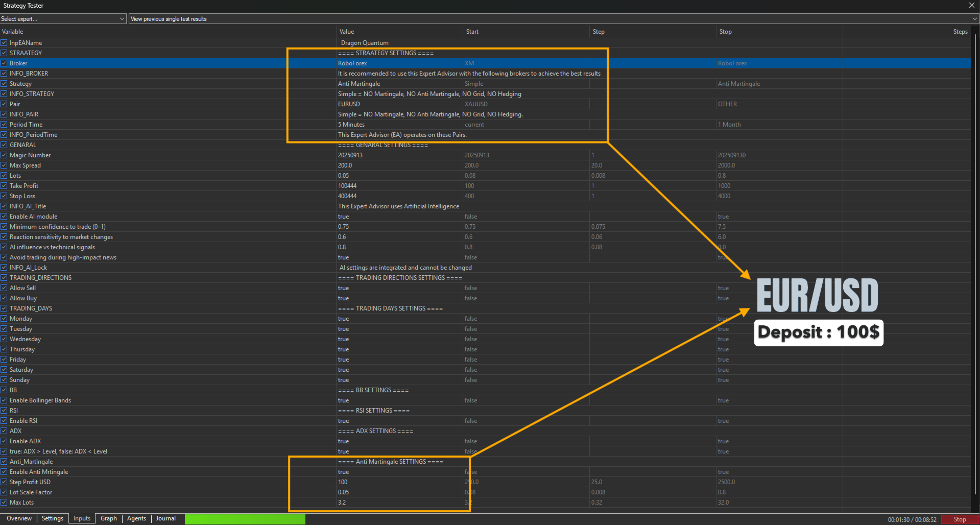Click the Take Profit value '100444'
Viewport: 980px width, 525px height.
coord(347,186)
